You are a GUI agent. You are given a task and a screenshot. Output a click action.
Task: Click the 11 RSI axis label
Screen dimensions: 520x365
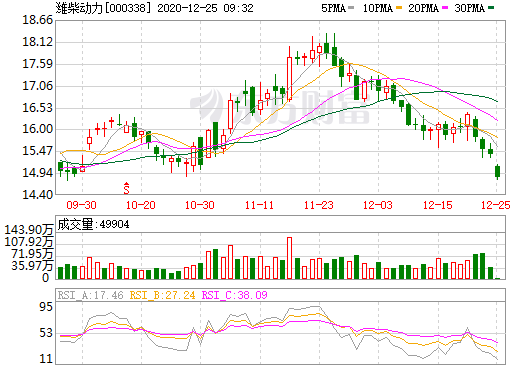coord(46,359)
